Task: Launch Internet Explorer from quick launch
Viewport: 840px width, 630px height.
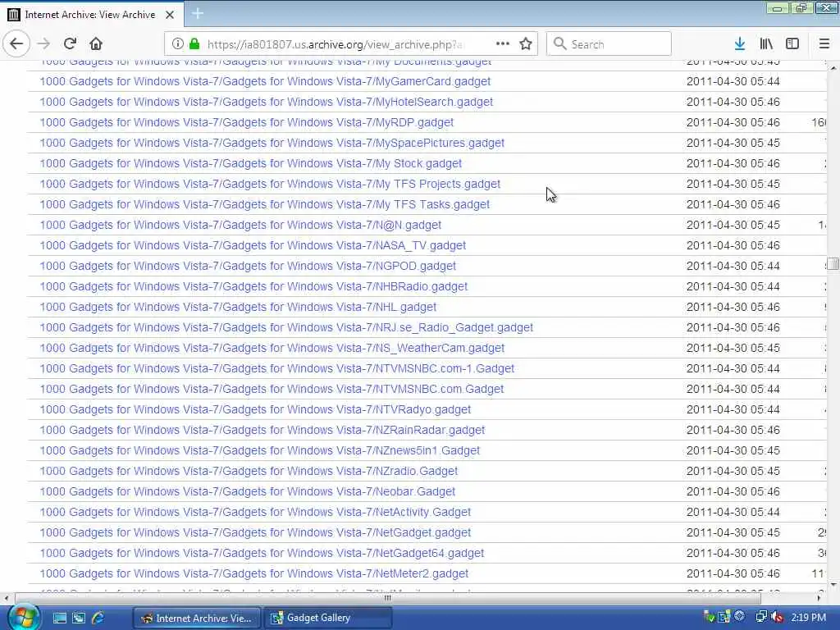Action: click(98, 618)
